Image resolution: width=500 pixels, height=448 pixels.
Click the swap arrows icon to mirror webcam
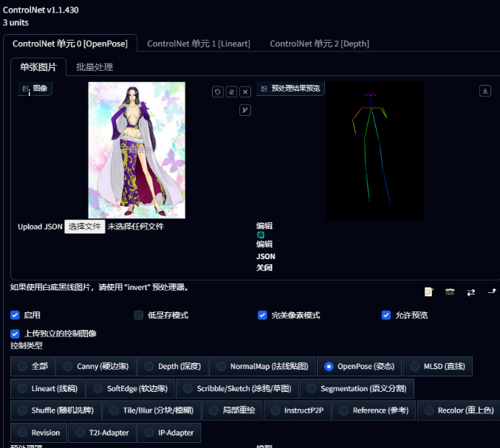pyautogui.click(x=471, y=292)
